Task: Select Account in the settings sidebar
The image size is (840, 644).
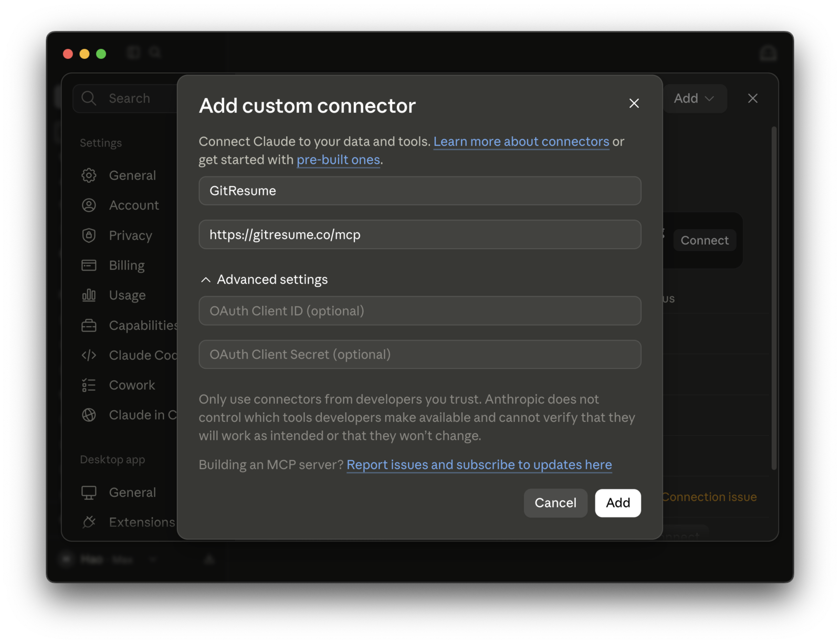Action: 133,205
